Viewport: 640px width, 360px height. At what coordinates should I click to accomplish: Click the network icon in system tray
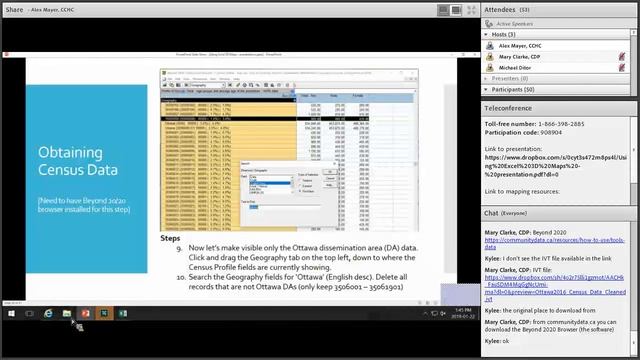[434, 313]
